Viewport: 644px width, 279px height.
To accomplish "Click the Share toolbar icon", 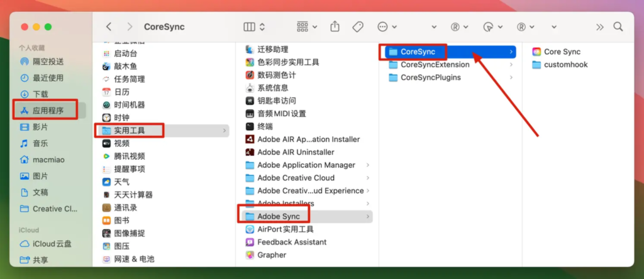I will pos(335,26).
